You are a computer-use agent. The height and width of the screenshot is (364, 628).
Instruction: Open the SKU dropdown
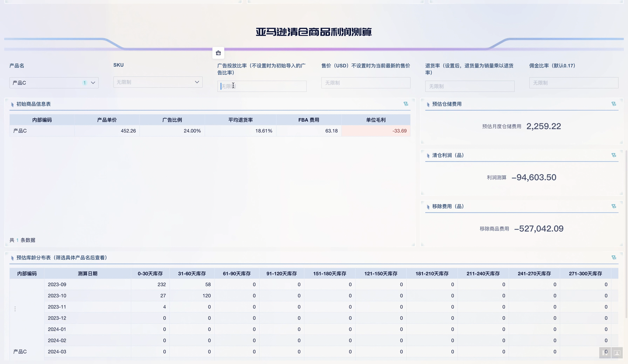(x=158, y=82)
